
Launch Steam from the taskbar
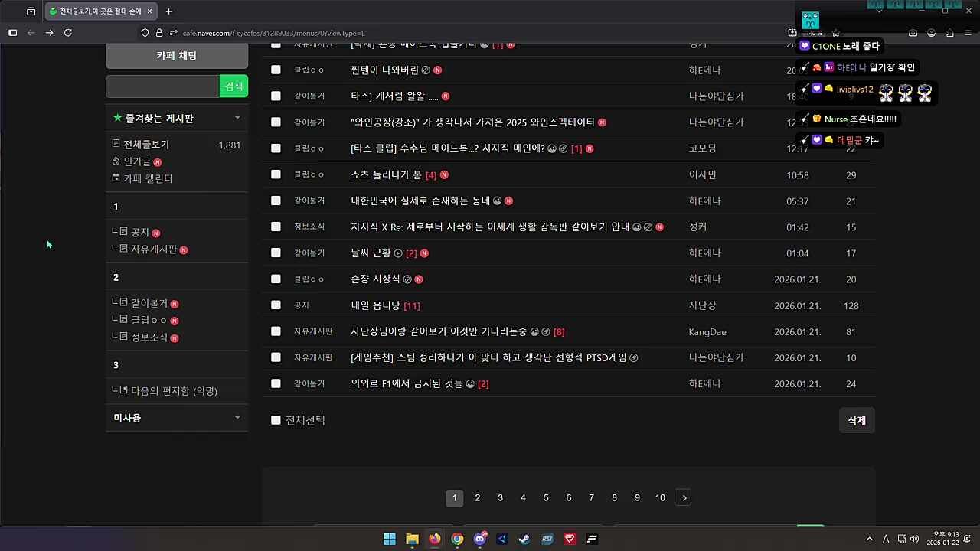click(524, 539)
